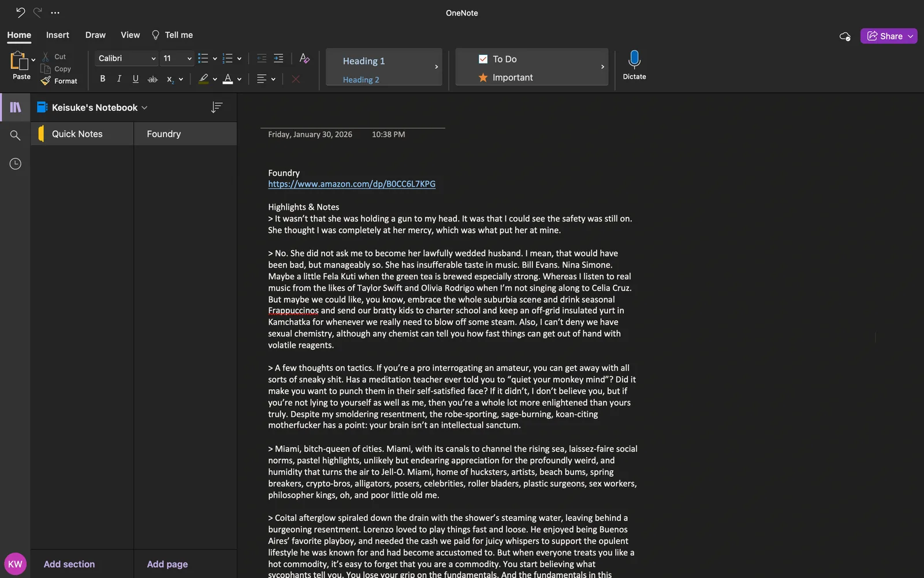Apply a bulleted list
The image size is (924, 578).
[203, 58]
